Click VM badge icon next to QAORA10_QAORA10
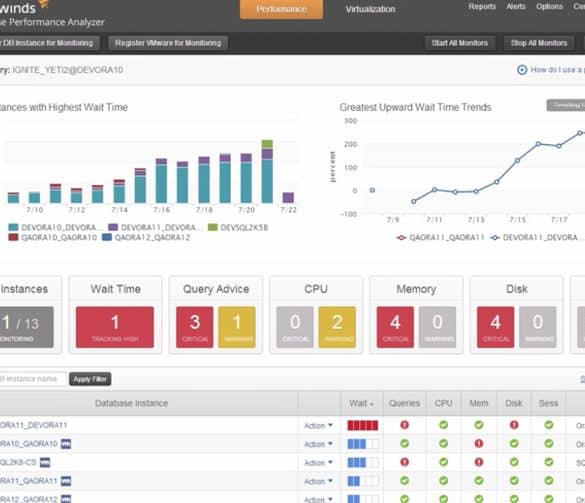The height and width of the screenshot is (503, 585). pos(66,444)
